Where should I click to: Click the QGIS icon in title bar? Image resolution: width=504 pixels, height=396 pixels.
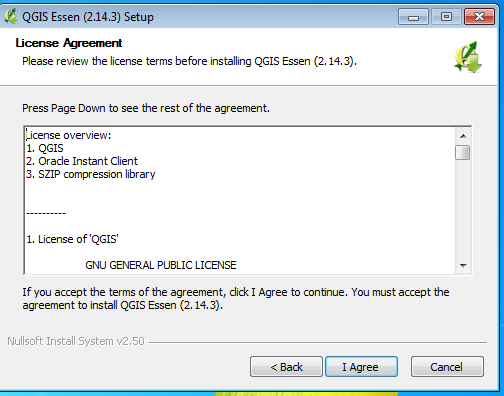[11, 16]
